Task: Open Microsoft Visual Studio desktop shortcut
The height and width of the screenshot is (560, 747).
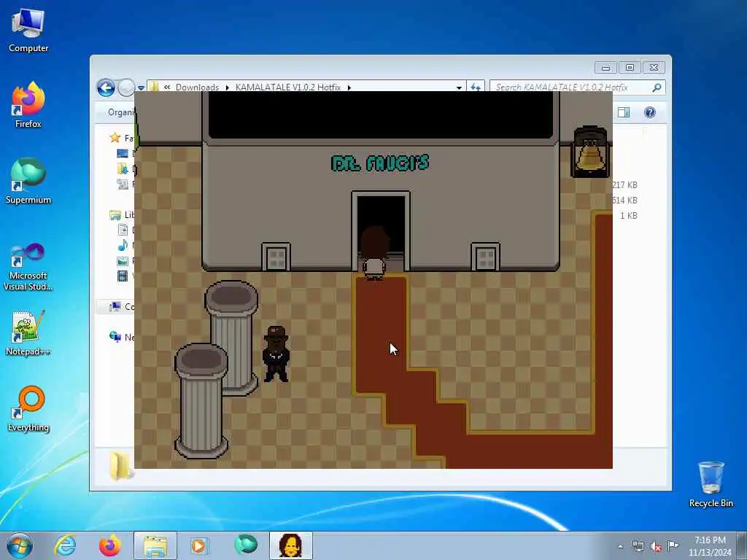Action: (28, 267)
